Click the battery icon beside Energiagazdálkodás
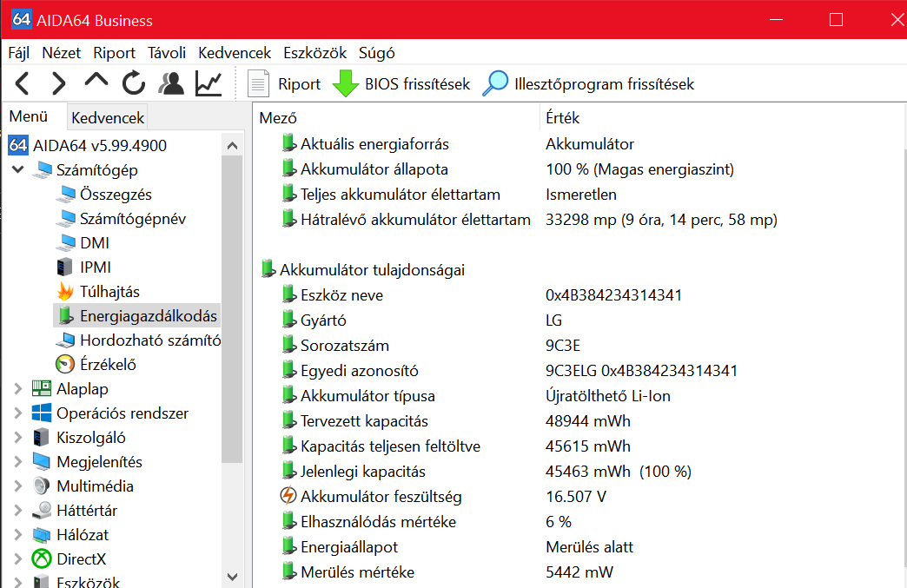The width and height of the screenshot is (907, 588). pos(66,315)
